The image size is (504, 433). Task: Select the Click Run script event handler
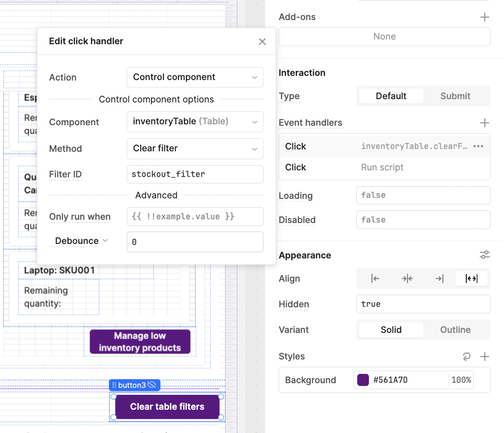point(384,167)
